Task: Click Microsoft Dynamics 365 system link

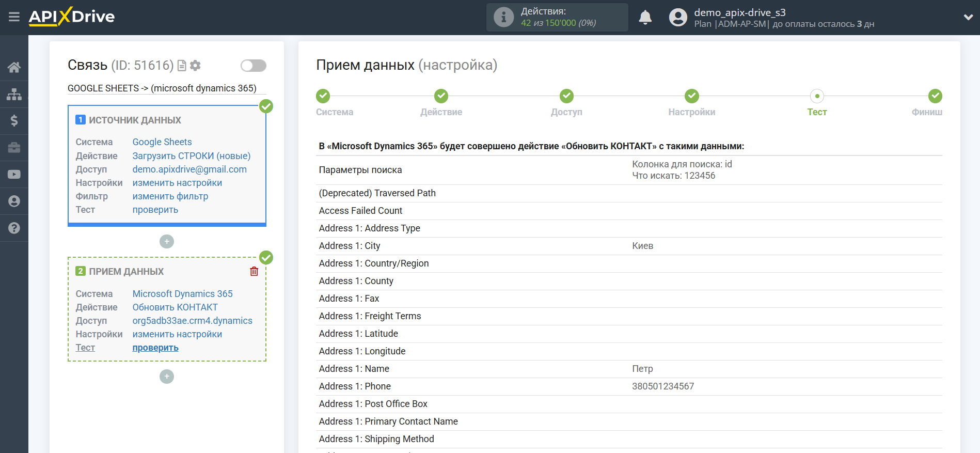Action: click(183, 294)
